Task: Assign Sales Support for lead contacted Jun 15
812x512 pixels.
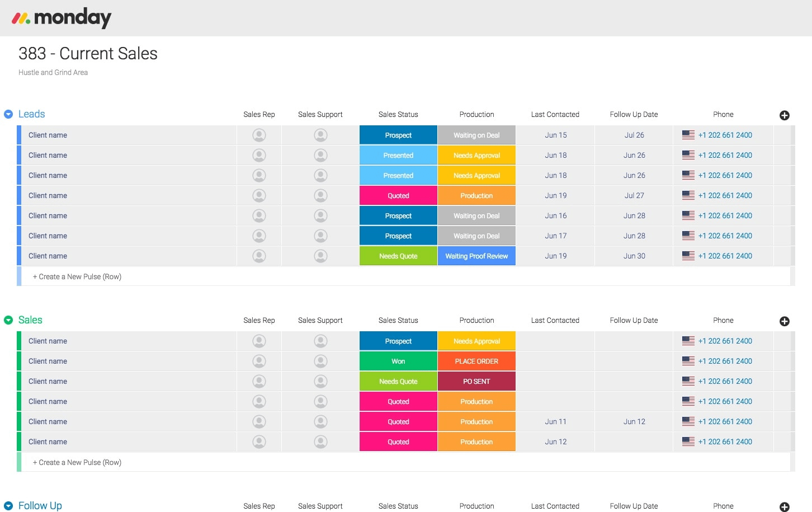Action: click(320, 135)
